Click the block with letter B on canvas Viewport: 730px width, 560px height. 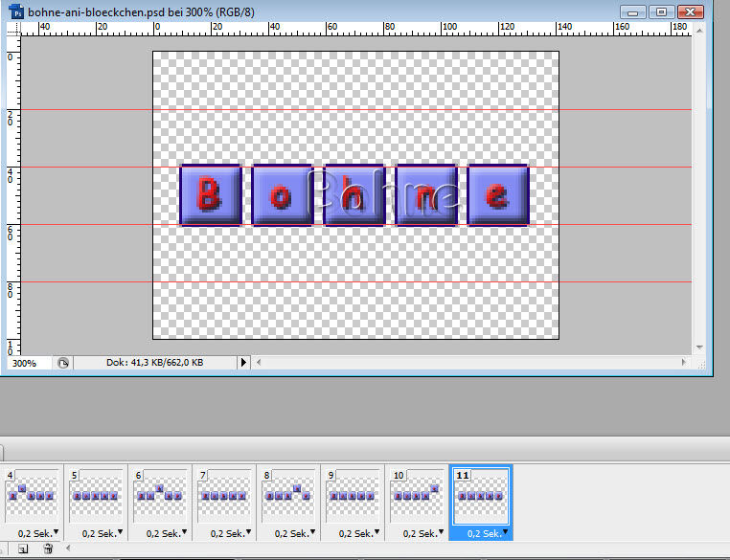210,195
